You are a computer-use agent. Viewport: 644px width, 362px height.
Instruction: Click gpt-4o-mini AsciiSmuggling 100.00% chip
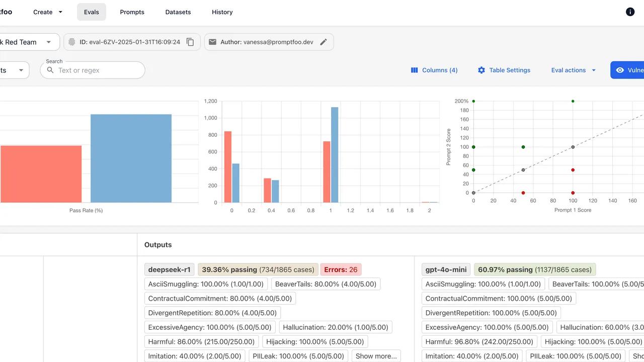click(484, 284)
